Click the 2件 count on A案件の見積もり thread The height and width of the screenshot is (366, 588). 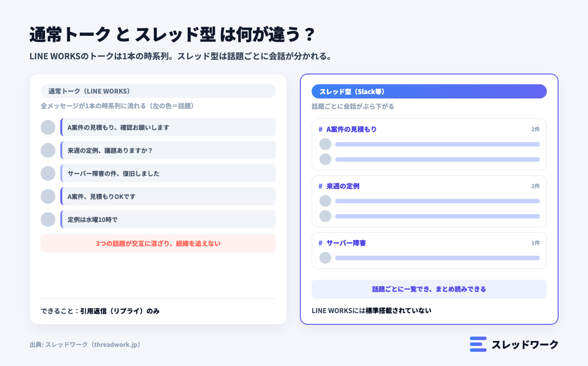tap(535, 130)
